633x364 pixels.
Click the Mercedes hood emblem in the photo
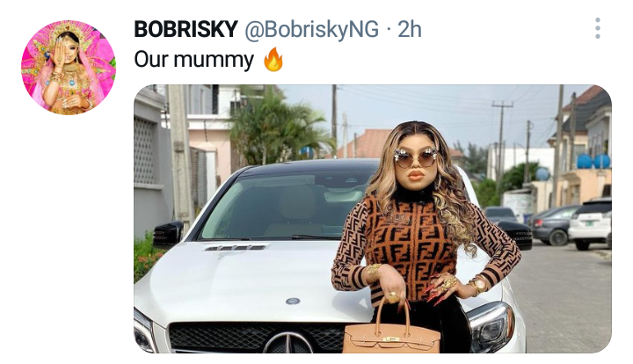293,301
